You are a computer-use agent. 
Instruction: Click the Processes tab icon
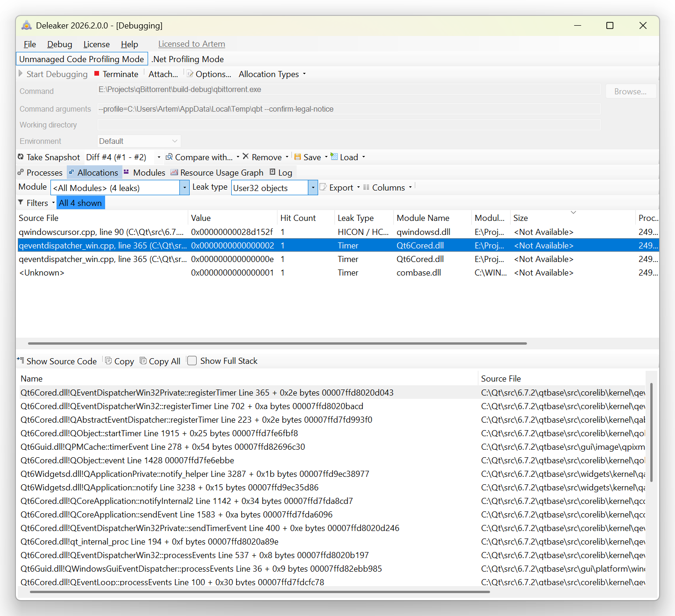[21, 172]
